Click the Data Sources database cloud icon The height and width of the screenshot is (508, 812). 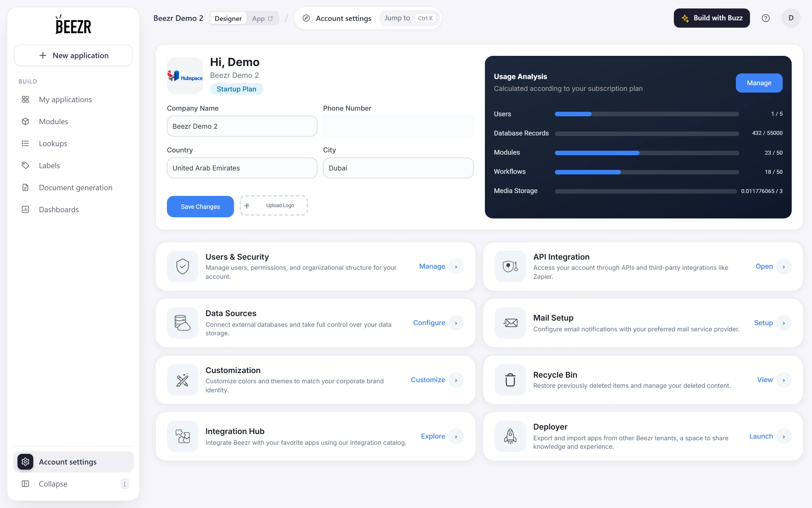[x=182, y=323]
